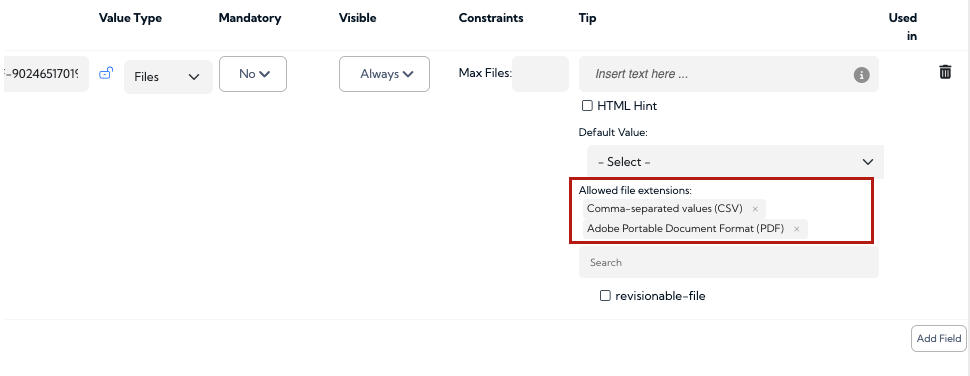The width and height of the screenshot is (970, 376).
Task: Remove the PDF file extension tag
Action: pos(797,229)
